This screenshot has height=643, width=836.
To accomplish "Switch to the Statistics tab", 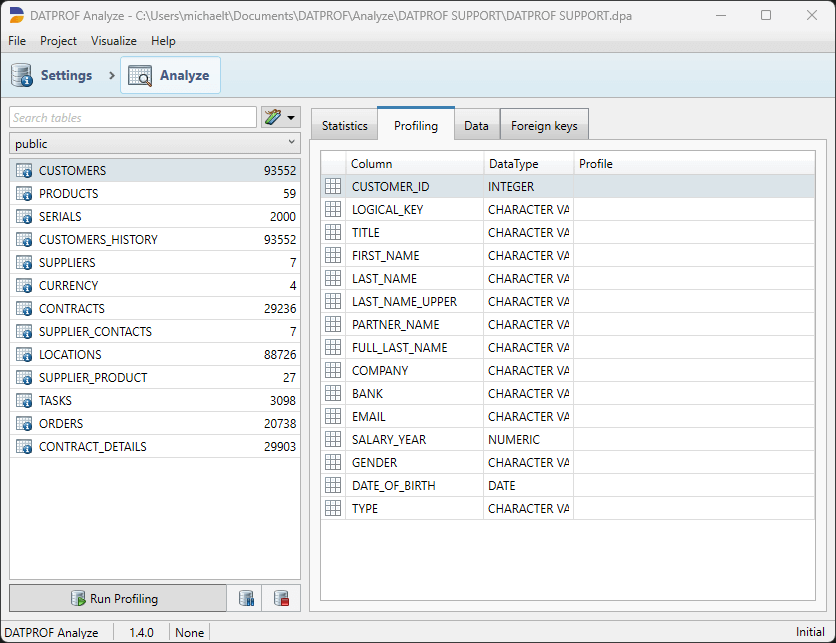I will click(x=344, y=124).
